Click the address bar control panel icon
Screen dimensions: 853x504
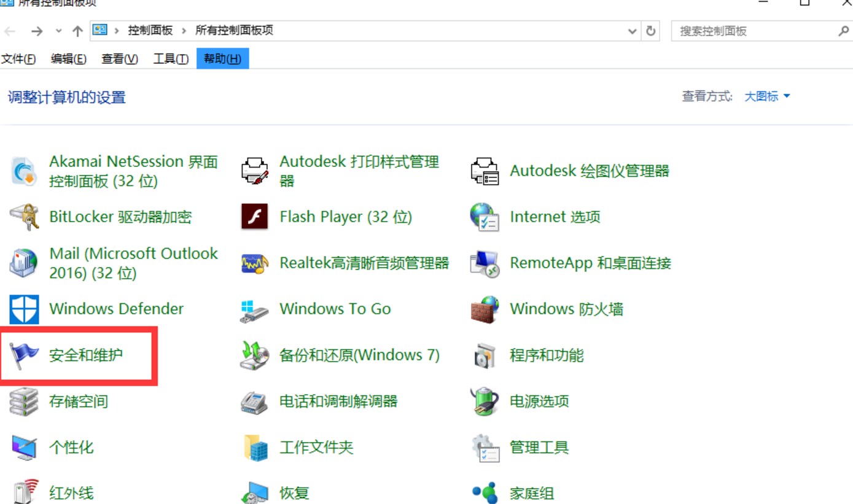(100, 30)
